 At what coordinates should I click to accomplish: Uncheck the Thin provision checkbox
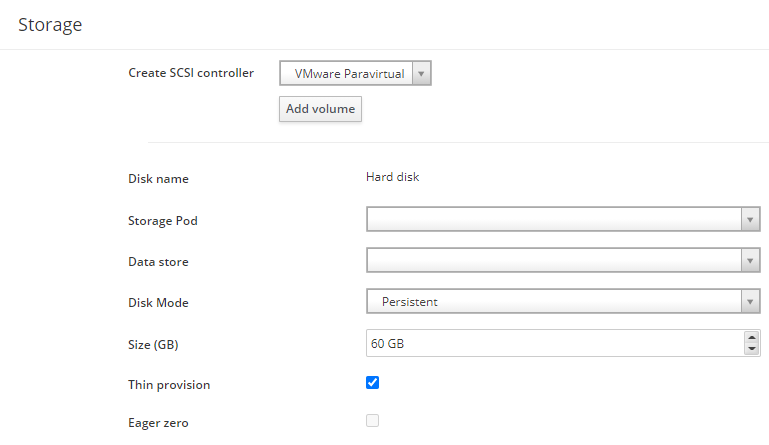pyautogui.click(x=372, y=382)
